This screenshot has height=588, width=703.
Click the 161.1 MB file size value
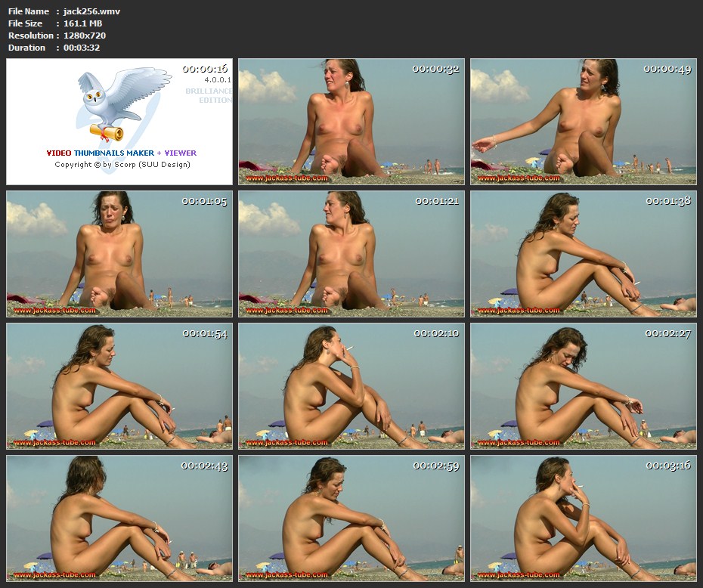(x=83, y=23)
